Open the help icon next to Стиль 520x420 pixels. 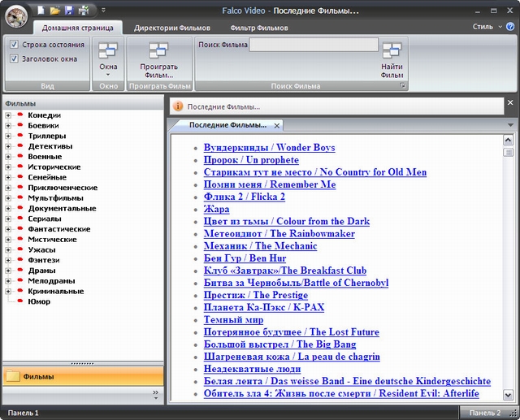click(x=509, y=27)
